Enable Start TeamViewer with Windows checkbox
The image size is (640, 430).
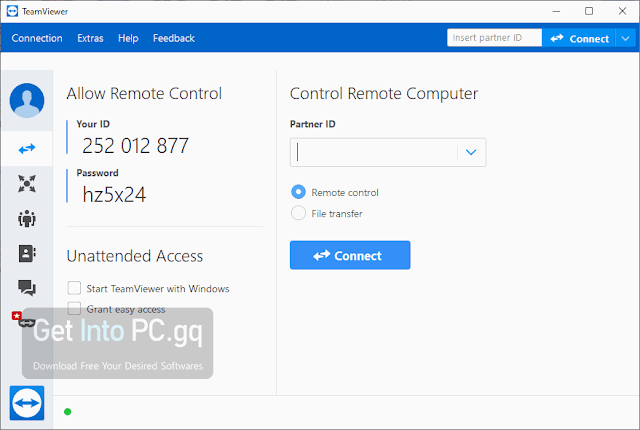click(74, 288)
